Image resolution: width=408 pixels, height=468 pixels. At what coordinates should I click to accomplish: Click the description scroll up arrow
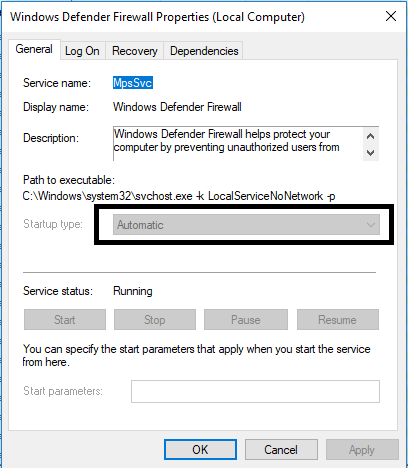coord(370,136)
